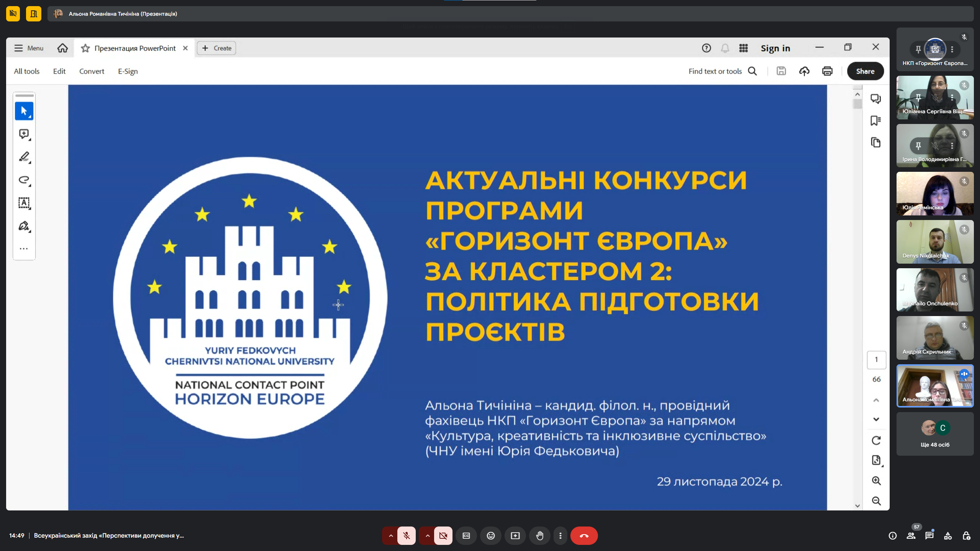
Task: Expand the selection tool options arrow
Action: pyautogui.click(x=29, y=116)
